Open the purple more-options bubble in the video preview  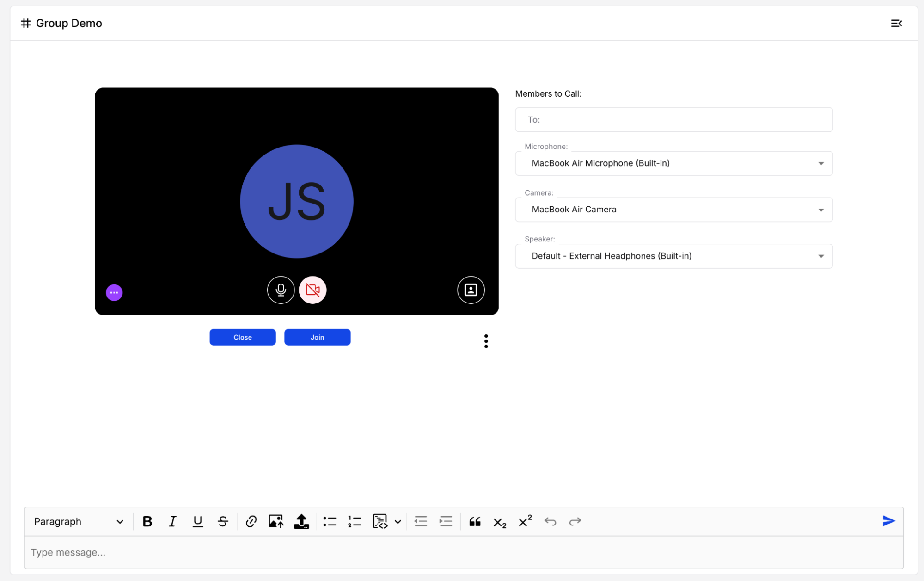pyautogui.click(x=114, y=293)
